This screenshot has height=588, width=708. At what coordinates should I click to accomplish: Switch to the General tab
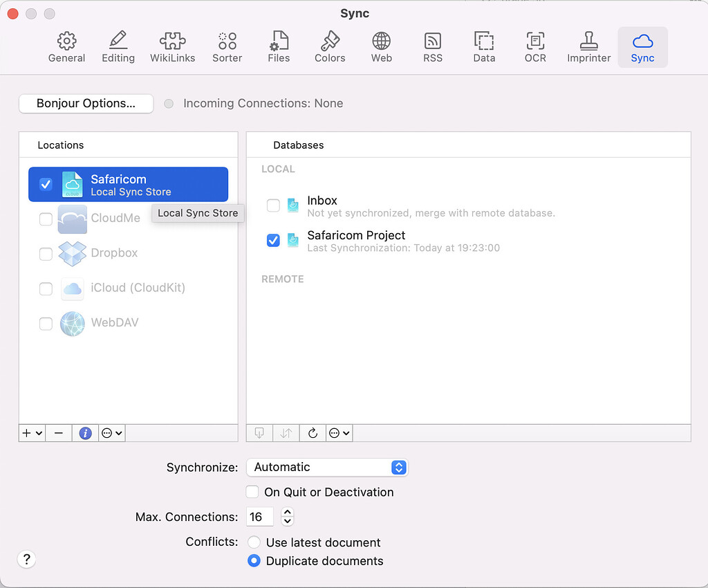click(66, 45)
